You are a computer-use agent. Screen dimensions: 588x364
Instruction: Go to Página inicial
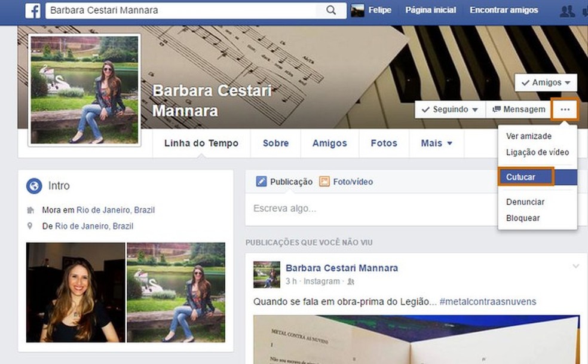point(430,10)
